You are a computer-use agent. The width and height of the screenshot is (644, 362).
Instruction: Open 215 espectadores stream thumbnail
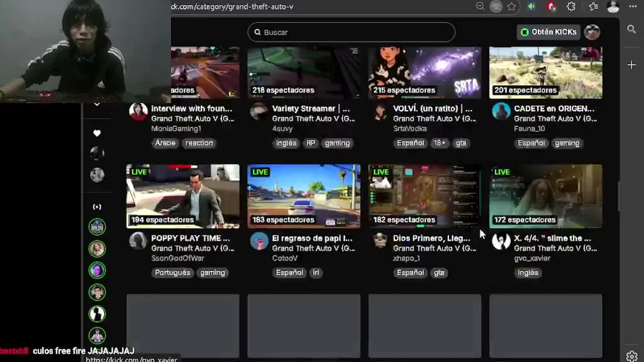click(425, 73)
